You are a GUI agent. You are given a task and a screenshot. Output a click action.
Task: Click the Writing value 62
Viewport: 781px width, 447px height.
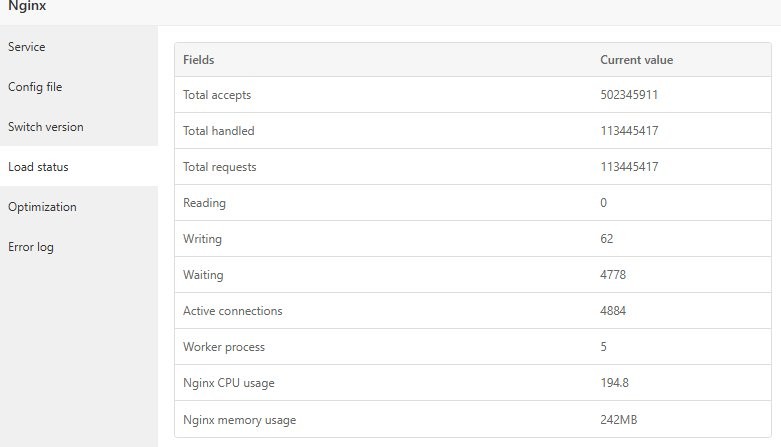(607, 239)
